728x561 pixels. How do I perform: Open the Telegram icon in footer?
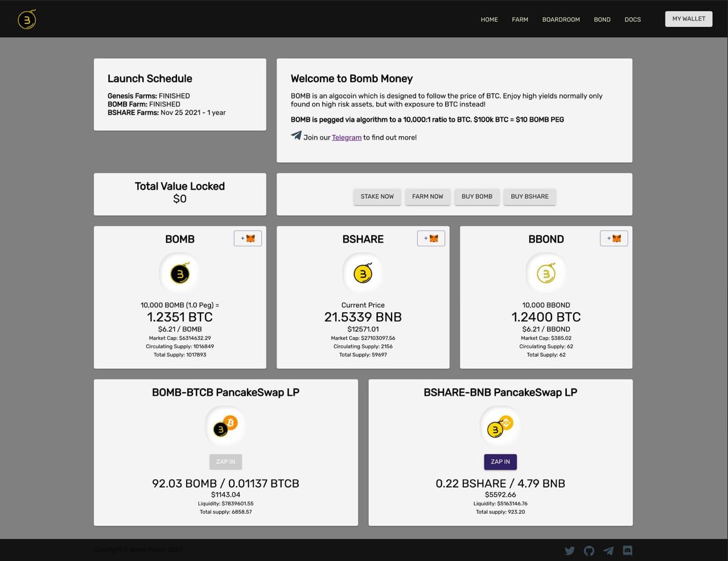coord(608,551)
